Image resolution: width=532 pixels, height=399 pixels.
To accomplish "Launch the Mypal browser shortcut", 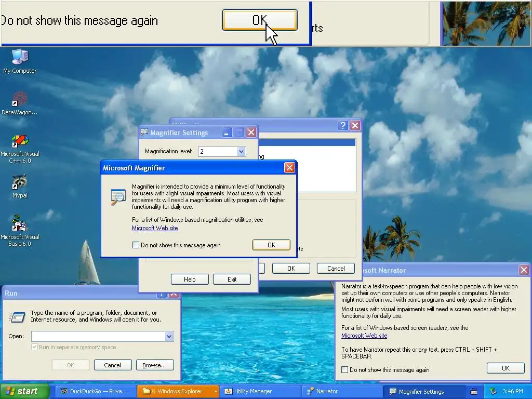I will pos(20,186).
